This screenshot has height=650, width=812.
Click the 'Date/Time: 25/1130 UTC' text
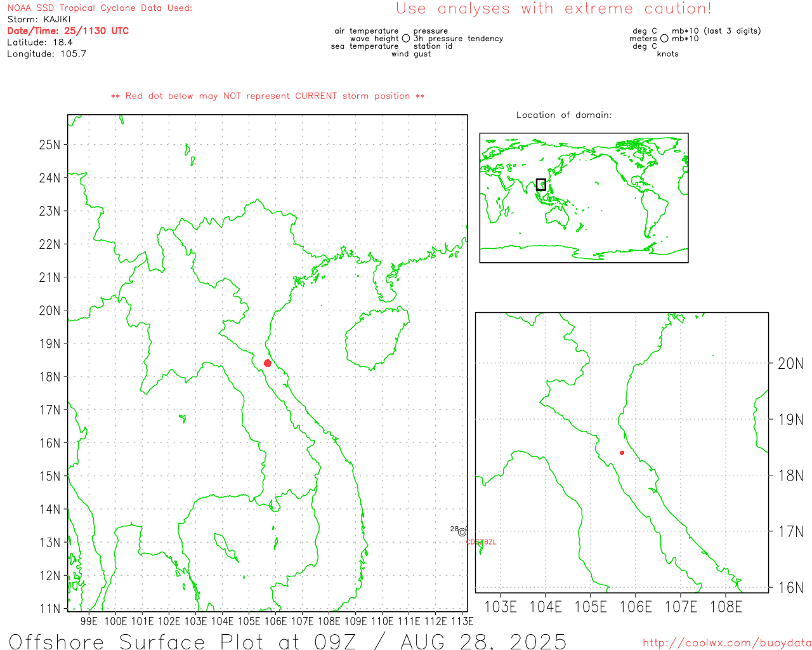coord(68,31)
